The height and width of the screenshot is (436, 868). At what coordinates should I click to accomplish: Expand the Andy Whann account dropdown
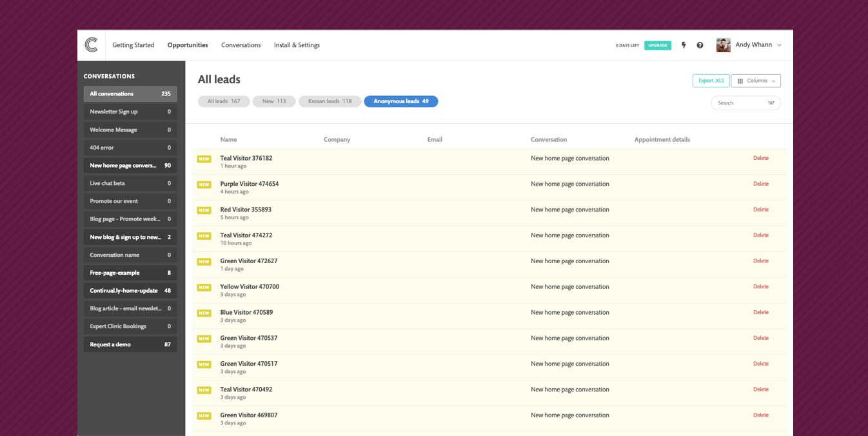coord(779,45)
